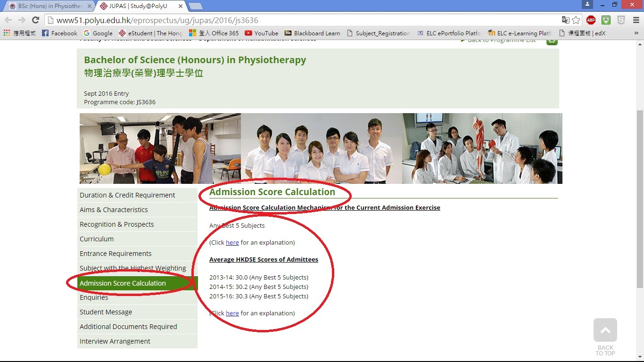Open the edX bookmark
Viewport: 644px width, 362px height.
point(582,33)
